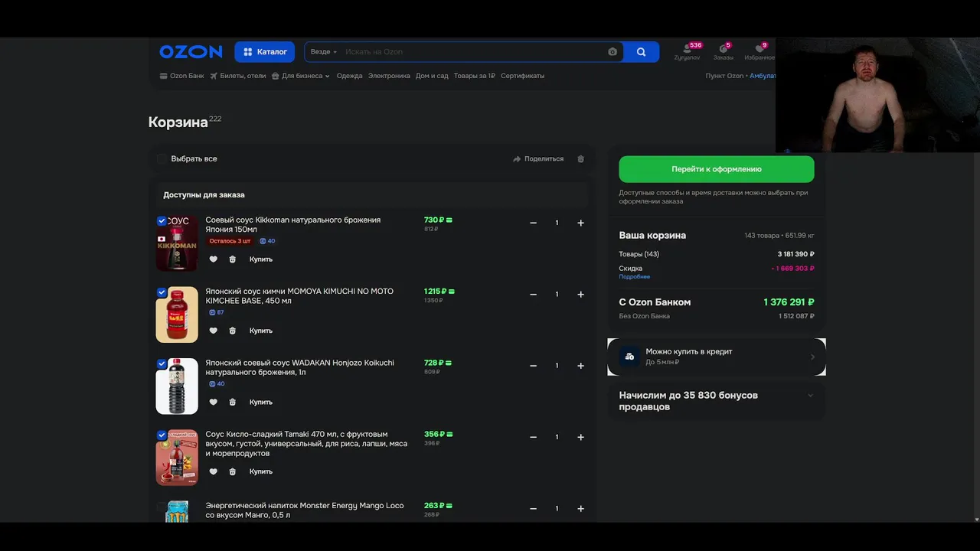Tick the Выбрать все checkbox
The width and height of the screenshot is (980, 551).
click(162, 158)
